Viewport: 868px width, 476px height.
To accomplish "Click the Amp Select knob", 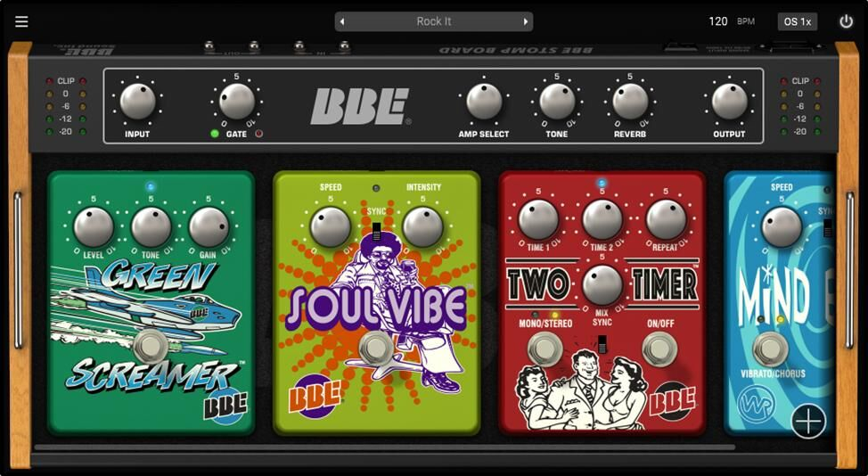I will (484, 102).
